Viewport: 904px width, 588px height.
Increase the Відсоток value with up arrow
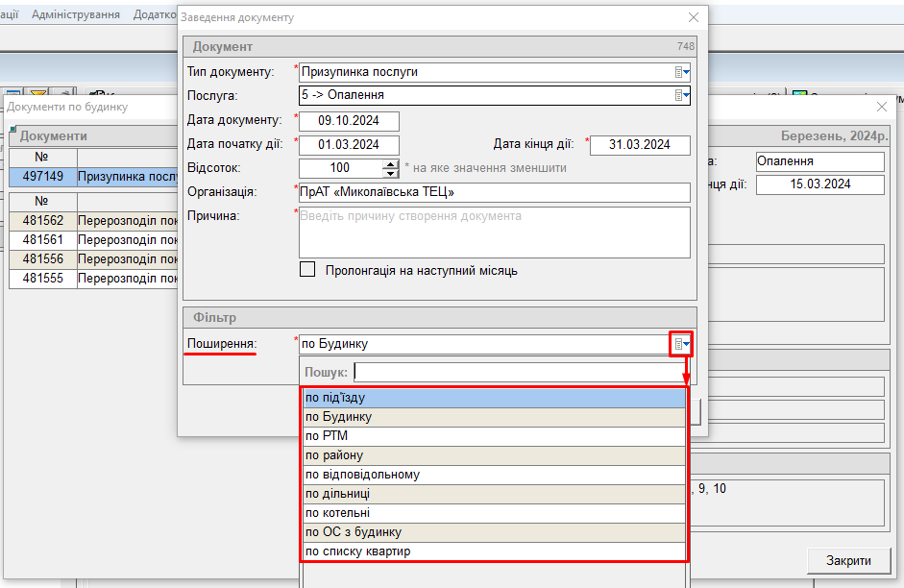click(x=390, y=163)
